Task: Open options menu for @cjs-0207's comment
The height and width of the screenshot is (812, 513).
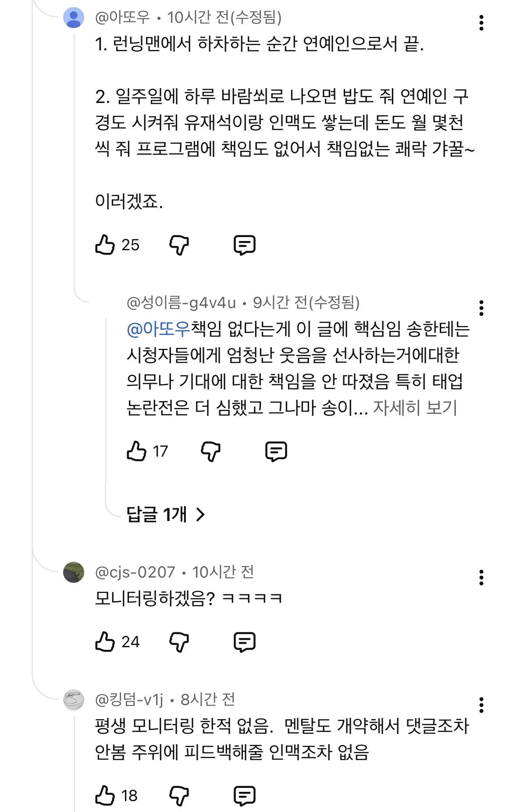Action: coord(481,578)
